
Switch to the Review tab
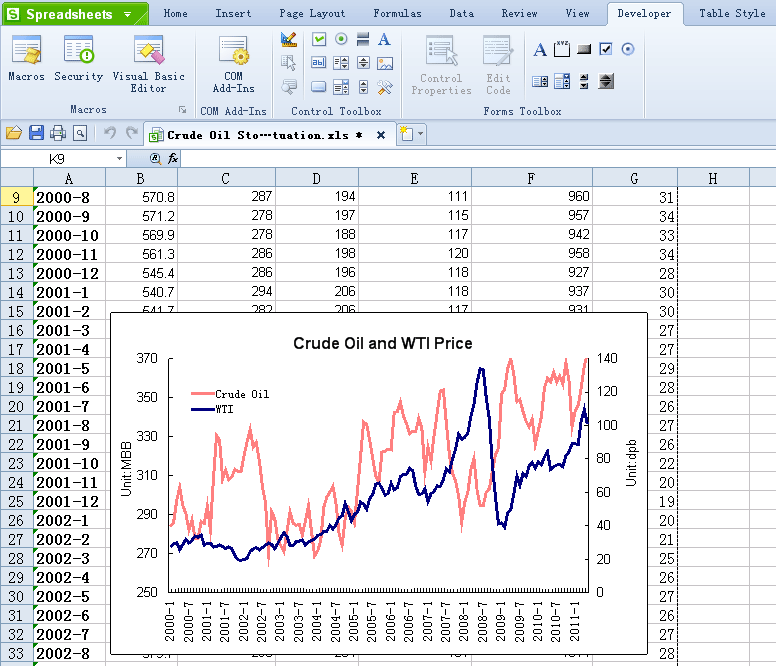520,13
